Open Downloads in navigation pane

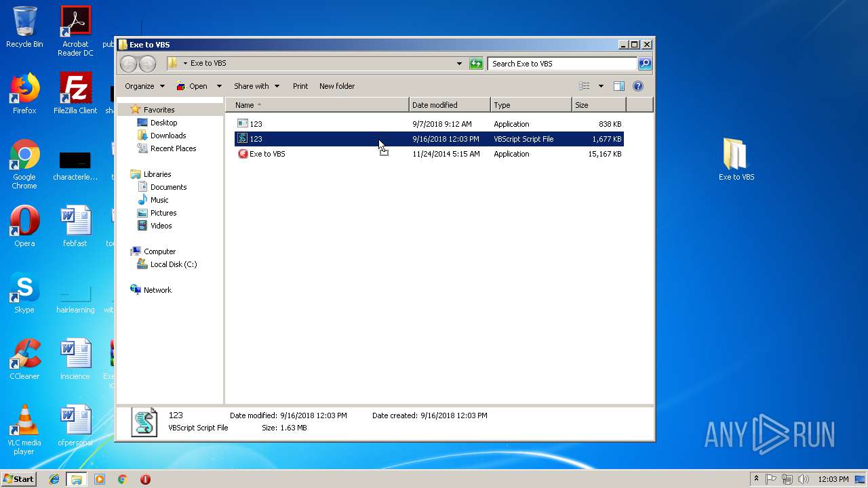coord(168,136)
